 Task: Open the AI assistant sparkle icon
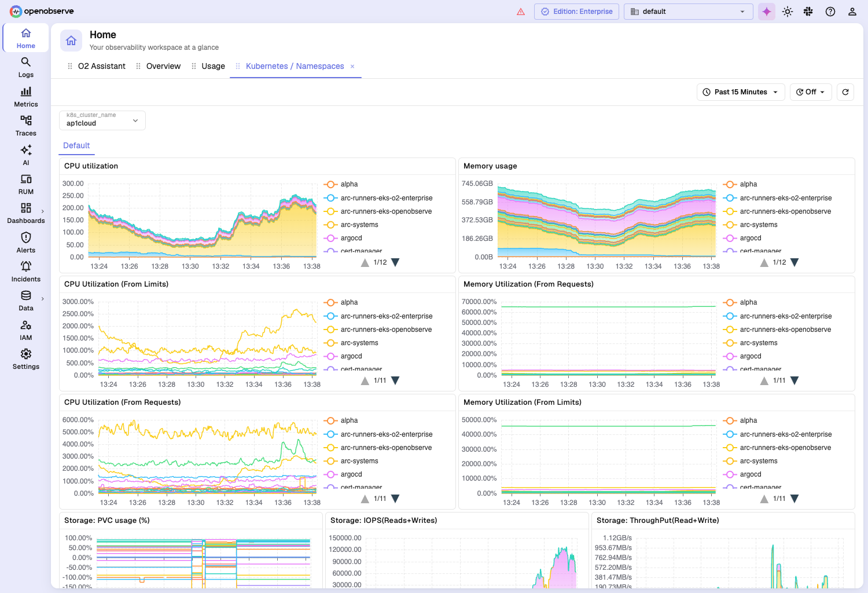click(767, 12)
